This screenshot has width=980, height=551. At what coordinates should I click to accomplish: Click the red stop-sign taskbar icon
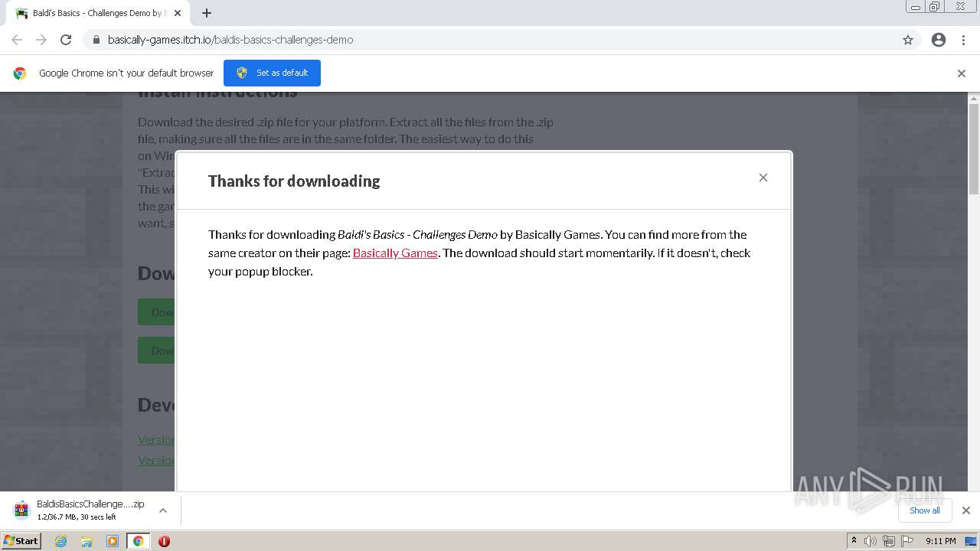(164, 541)
